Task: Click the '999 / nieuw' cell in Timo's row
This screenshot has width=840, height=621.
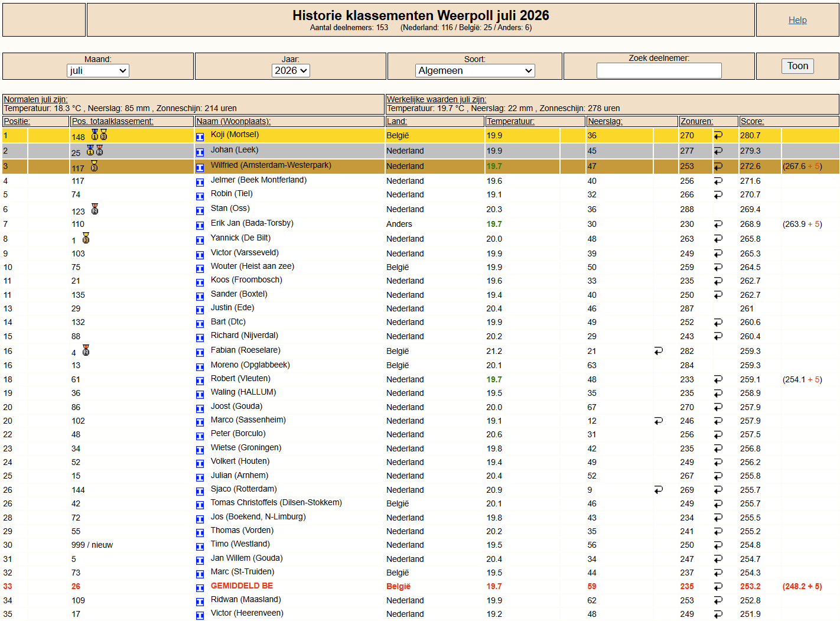Action: tap(92, 545)
